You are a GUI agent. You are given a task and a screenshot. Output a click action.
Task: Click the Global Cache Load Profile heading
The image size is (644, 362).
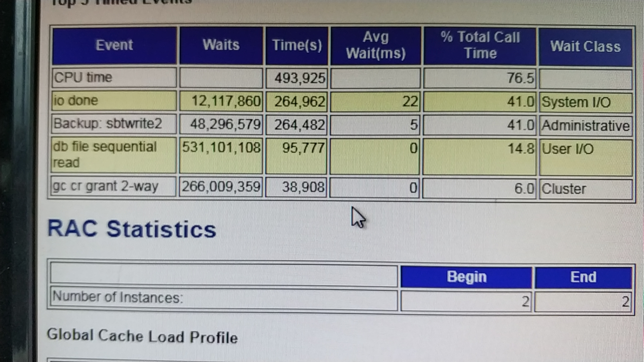tap(142, 336)
